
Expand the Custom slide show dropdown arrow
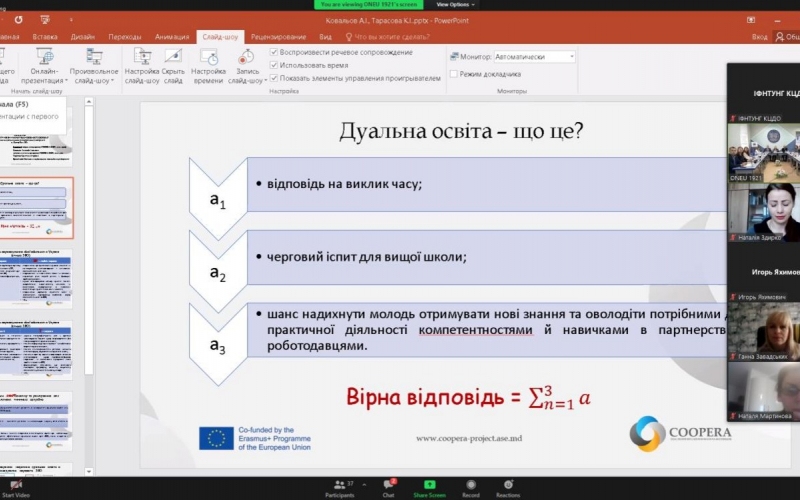[x=112, y=81]
